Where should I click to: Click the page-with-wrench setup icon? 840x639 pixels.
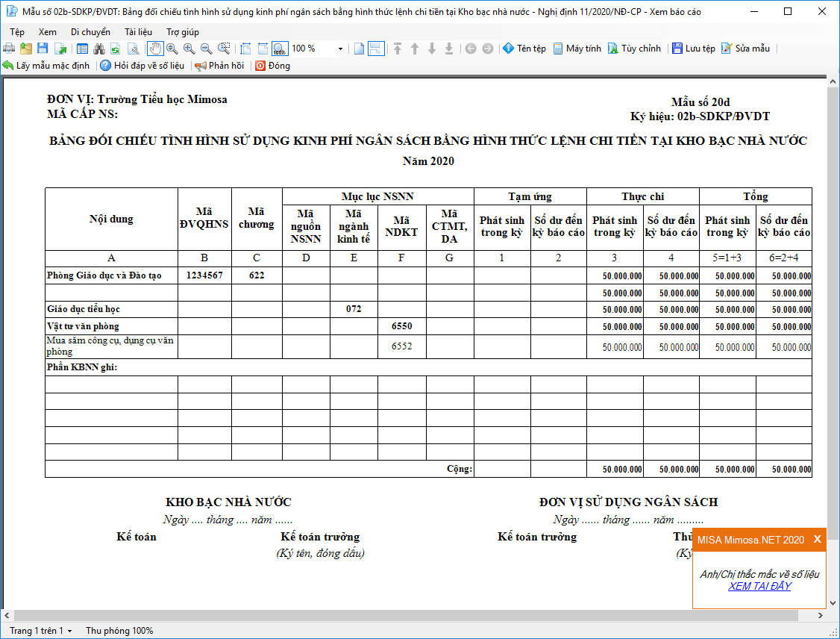pyautogui.click(x=134, y=49)
